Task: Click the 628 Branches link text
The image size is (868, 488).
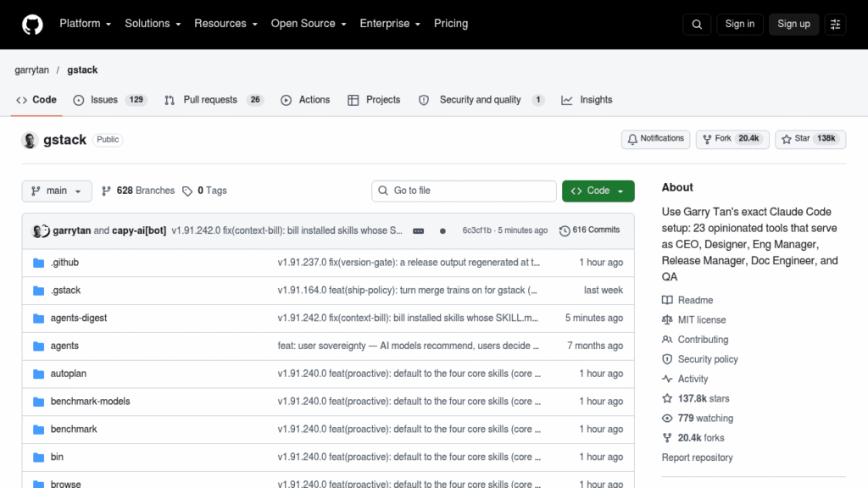Action: coord(146,191)
